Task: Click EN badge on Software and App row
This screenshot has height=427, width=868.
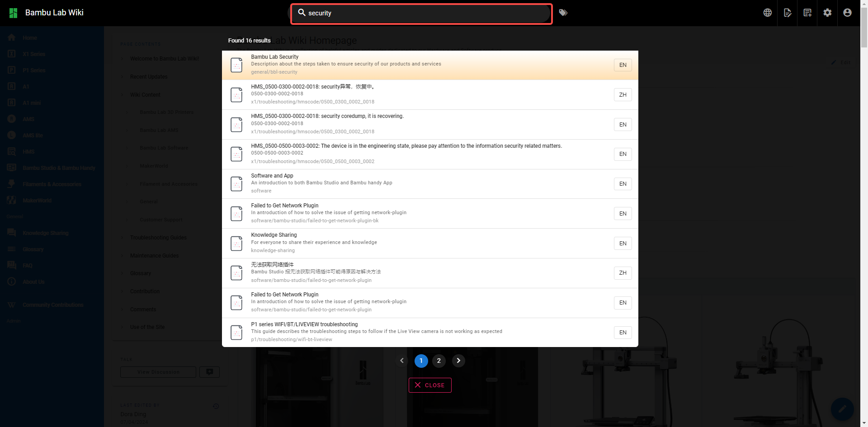Action: click(x=623, y=184)
